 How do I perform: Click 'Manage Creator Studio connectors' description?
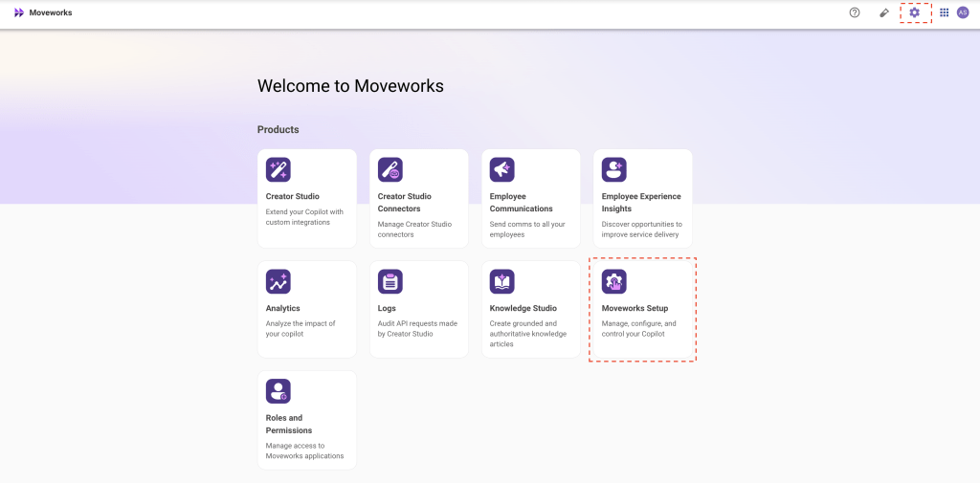(414, 230)
